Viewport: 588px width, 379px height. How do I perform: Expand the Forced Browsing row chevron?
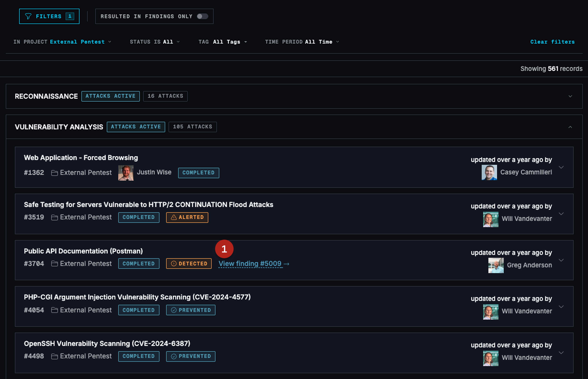[x=561, y=167]
